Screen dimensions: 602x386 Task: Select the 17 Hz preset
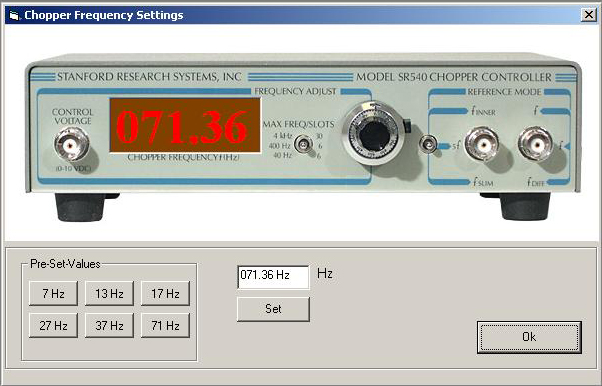(165, 293)
